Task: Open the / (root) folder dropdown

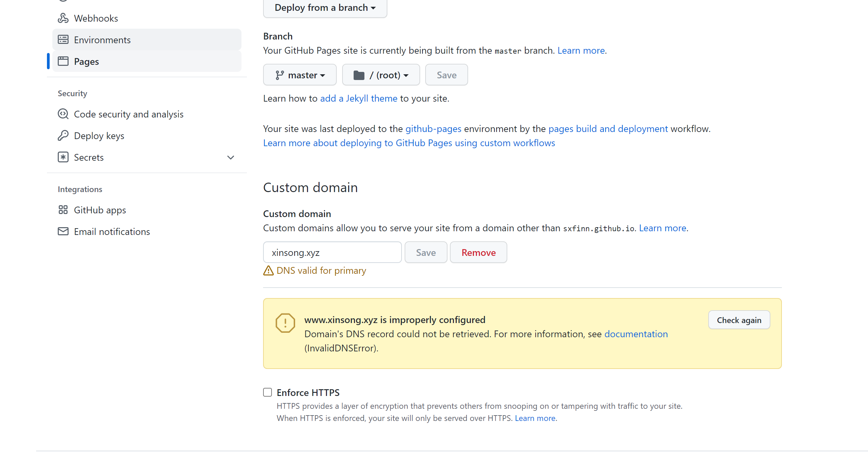Action: point(381,75)
